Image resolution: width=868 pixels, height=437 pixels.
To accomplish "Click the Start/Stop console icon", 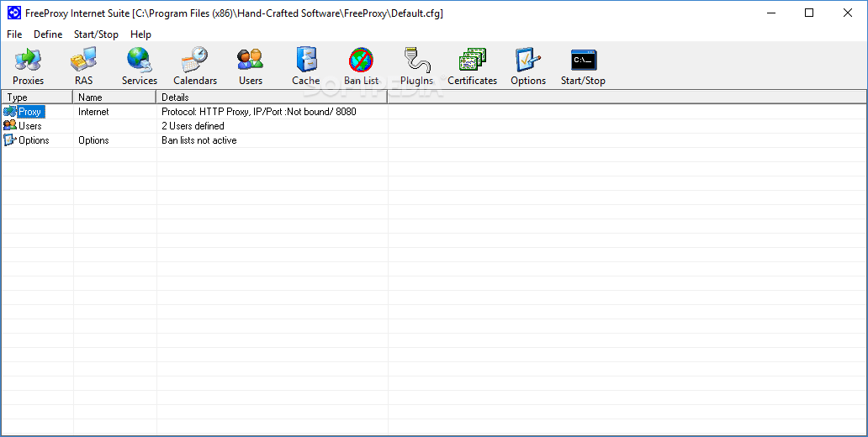I will coord(584,60).
